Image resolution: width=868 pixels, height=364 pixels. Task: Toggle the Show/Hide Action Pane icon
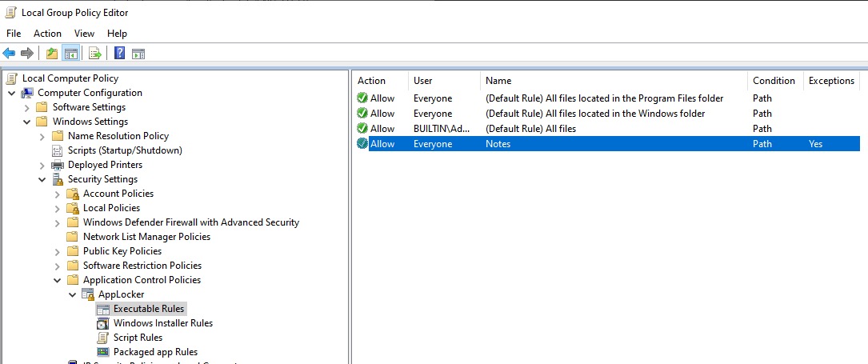138,54
